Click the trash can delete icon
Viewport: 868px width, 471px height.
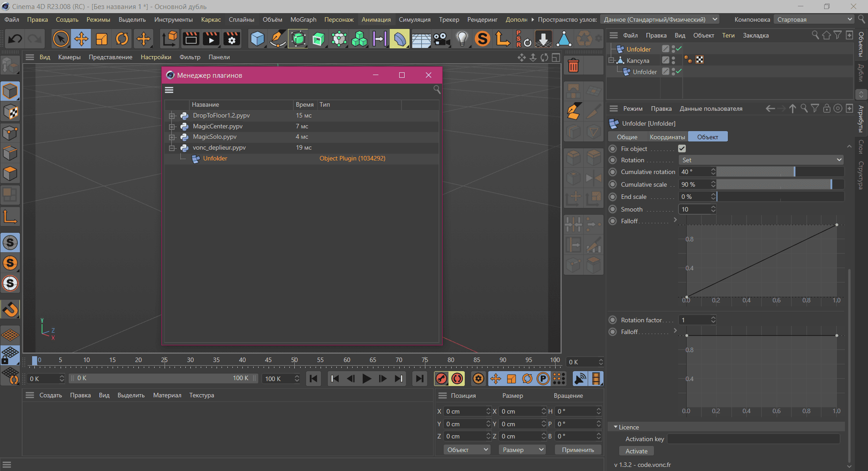click(x=573, y=66)
